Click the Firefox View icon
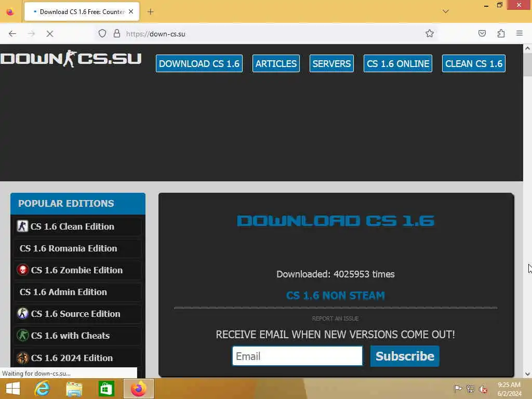This screenshot has width=532, height=399. coord(10,12)
